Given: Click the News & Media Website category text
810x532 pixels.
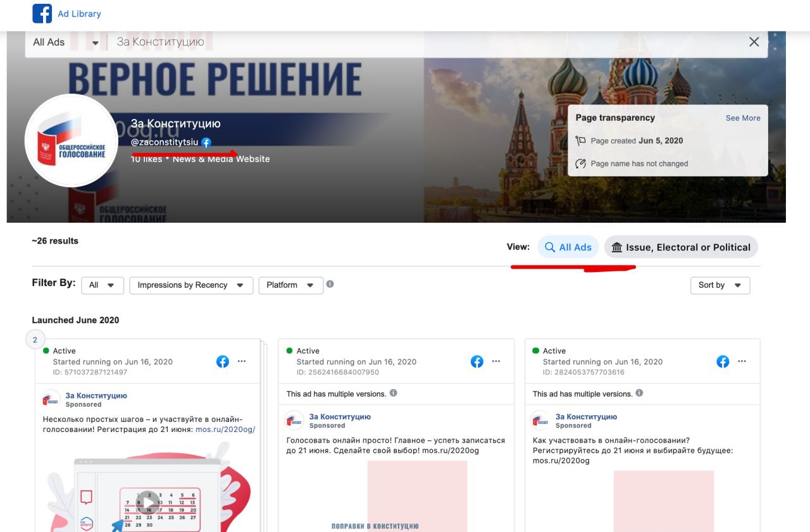Looking at the screenshot, I should tap(221, 159).
